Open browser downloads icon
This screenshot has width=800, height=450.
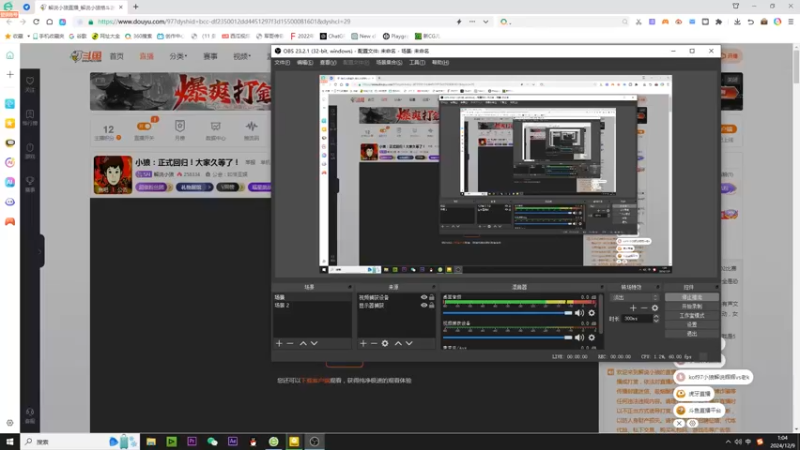click(737, 22)
